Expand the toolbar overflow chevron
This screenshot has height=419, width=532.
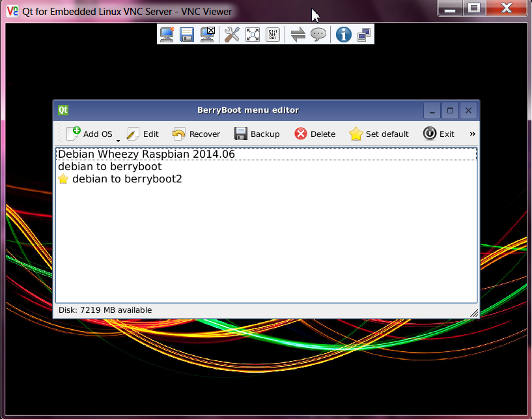tap(472, 134)
